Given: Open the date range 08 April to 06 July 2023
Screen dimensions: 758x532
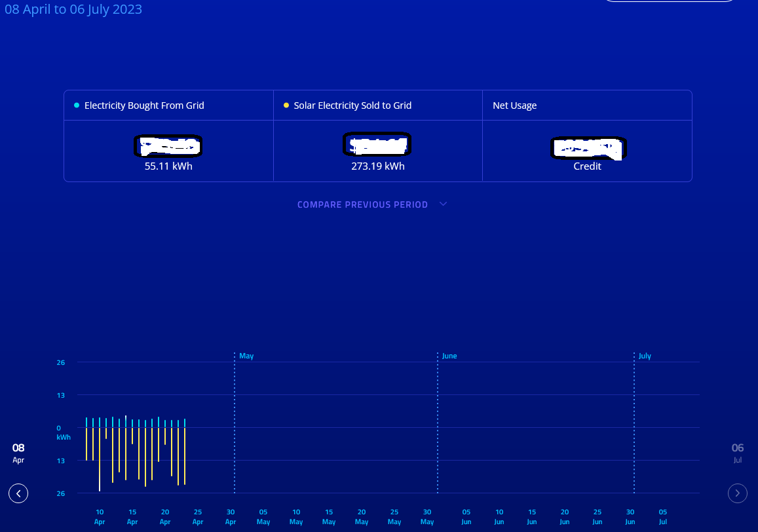Looking at the screenshot, I should coord(73,9).
